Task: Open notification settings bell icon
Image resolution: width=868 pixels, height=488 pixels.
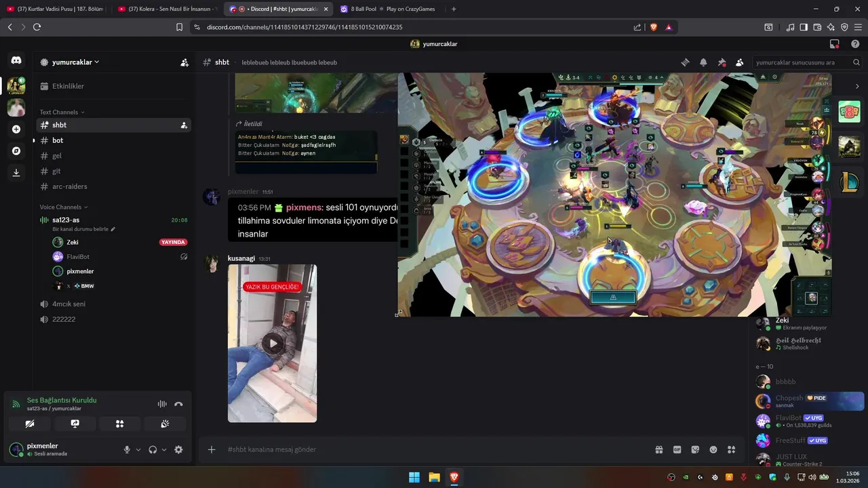Action: coord(703,62)
